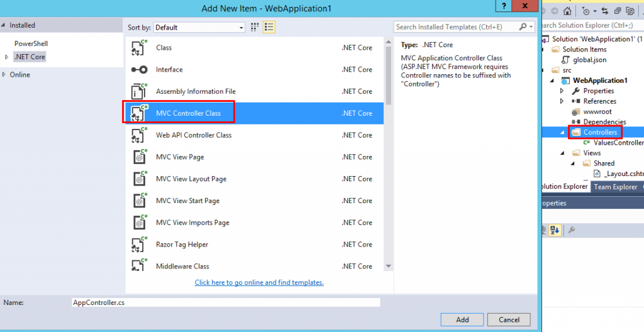Image resolution: width=644 pixels, height=332 pixels.
Task: Select Razor Tag Helper template row
Action: pyautogui.click(x=255, y=245)
